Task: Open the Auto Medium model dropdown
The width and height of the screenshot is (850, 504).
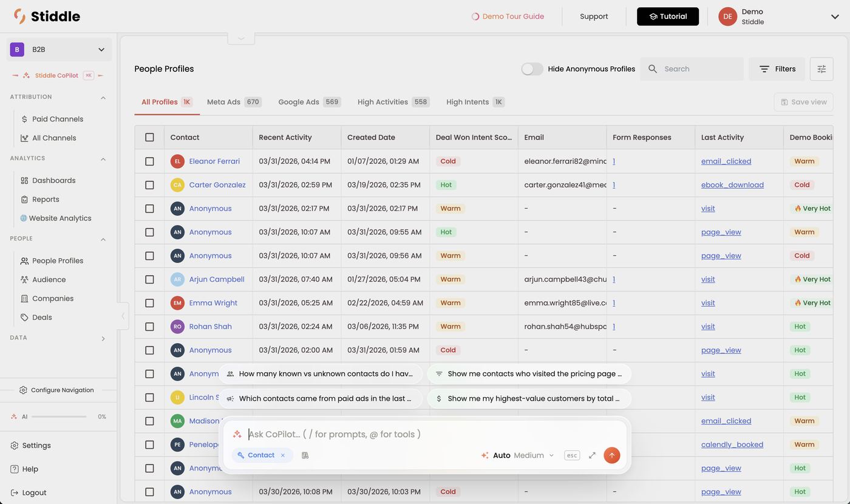Action: [x=518, y=455]
